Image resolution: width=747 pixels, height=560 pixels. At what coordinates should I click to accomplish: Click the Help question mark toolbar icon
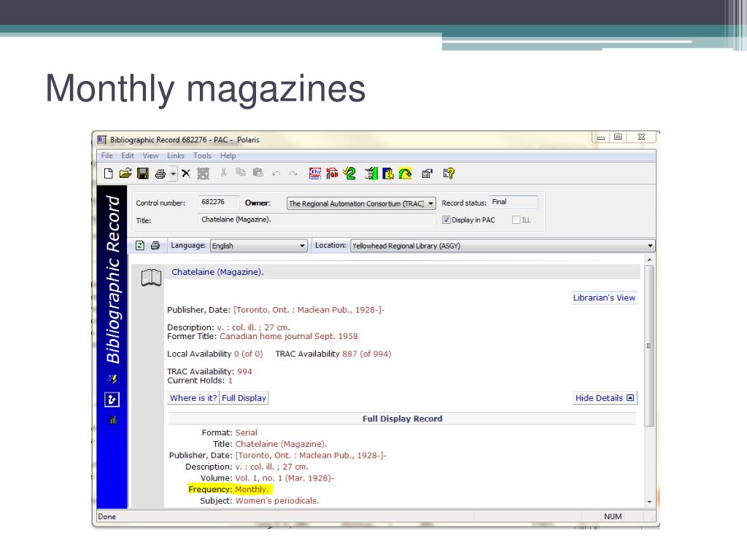tap(449, 174)
